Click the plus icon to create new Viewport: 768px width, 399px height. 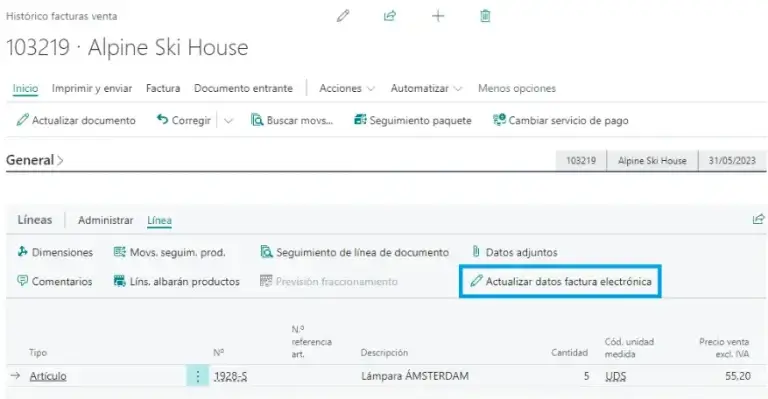438,16
